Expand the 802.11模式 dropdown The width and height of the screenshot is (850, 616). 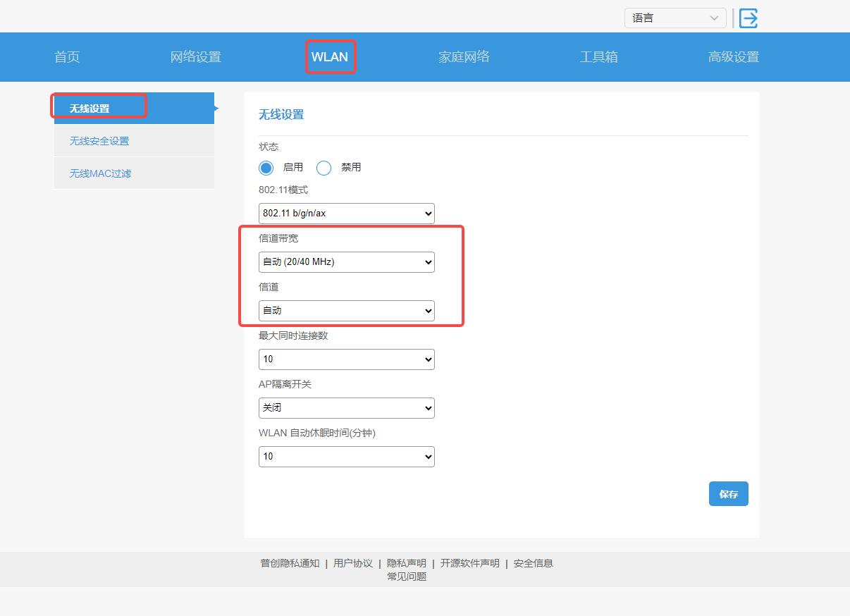point(346,214)
